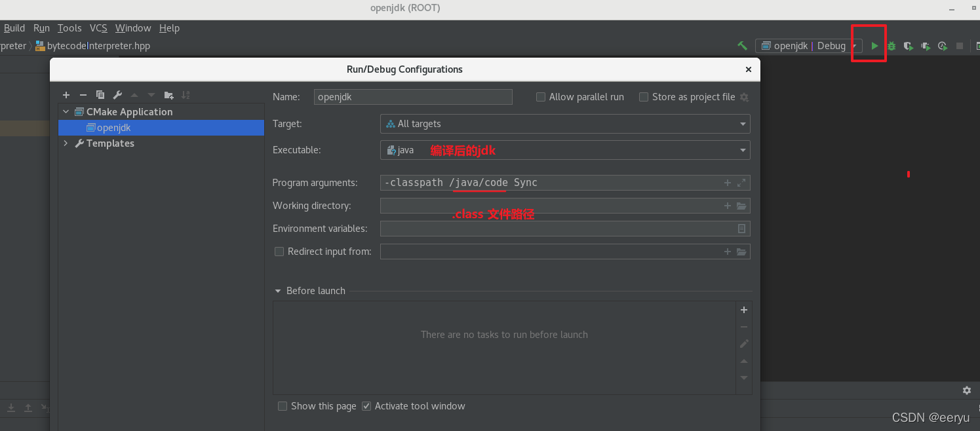Launch the Profiler run icon
Screen dimensions: 980x431
point(926,46)
